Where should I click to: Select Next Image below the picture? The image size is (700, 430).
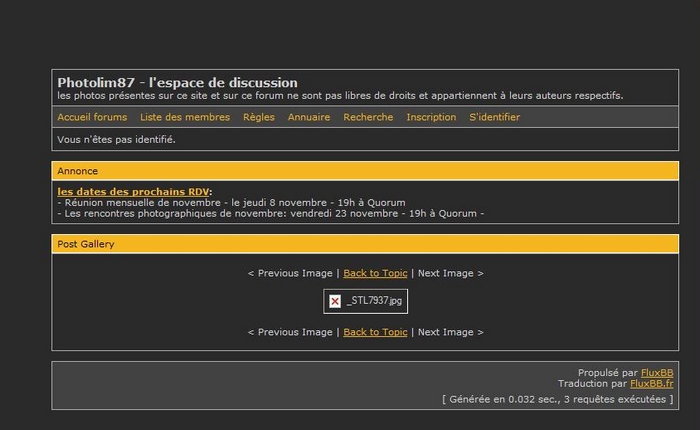click(450, 332)
